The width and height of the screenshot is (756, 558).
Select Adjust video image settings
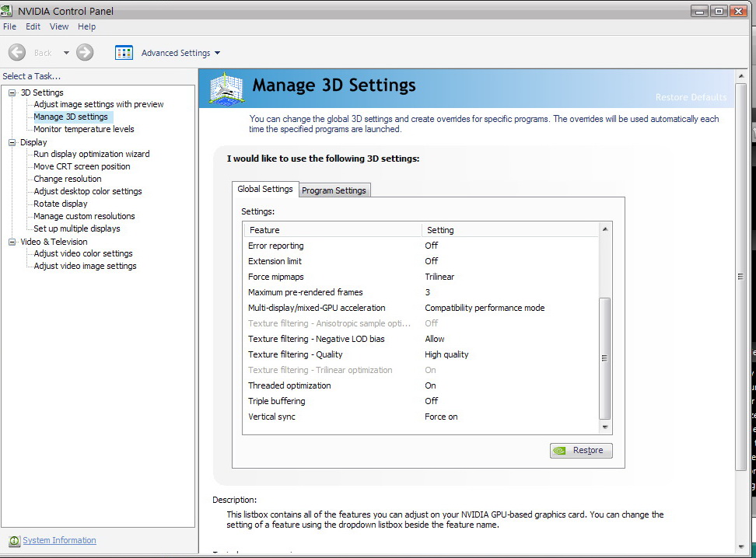pyautogui.click(x=85, y=266)
